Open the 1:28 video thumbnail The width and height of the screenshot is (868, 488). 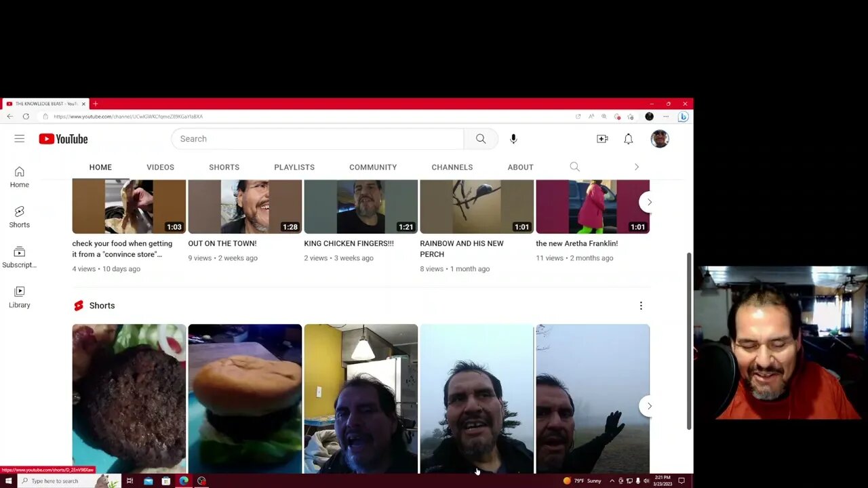tap(245, 207)
